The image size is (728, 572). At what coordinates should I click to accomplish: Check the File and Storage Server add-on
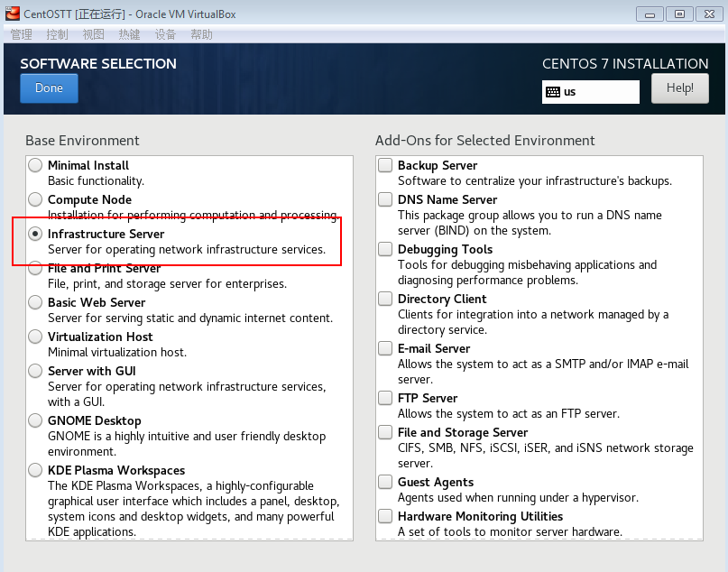(385, 432)
